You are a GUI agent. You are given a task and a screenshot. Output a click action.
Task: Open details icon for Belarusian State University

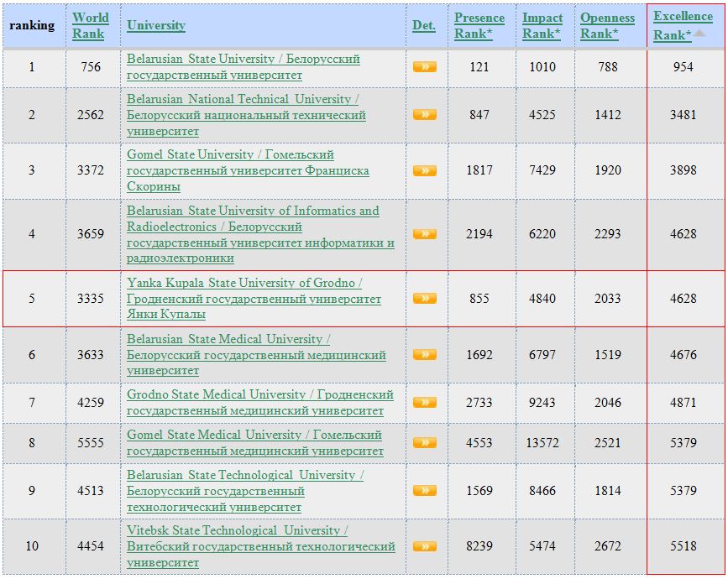(424, 67)
